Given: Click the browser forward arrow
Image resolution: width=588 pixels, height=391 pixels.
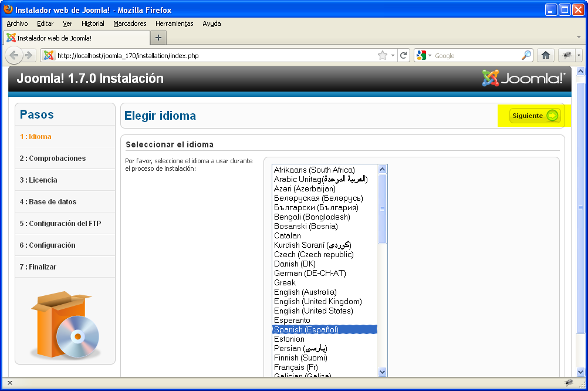Looking at the screenshot, I should point(29,56).
